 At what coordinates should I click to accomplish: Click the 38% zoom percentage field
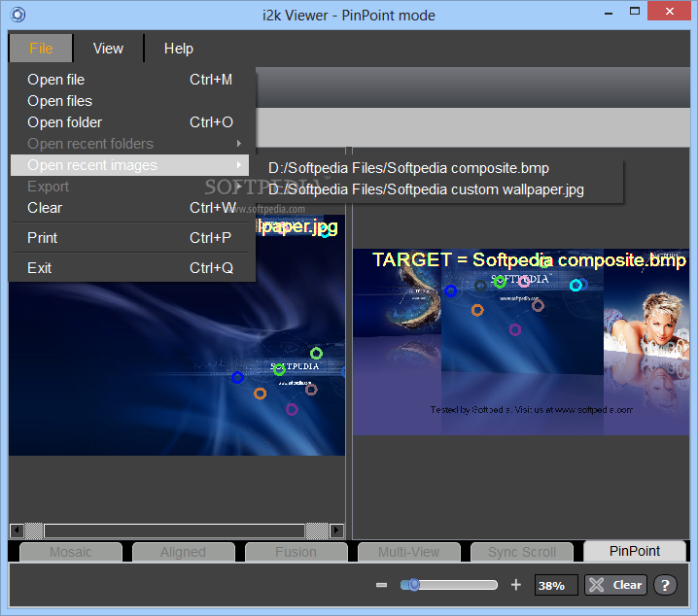555,585
